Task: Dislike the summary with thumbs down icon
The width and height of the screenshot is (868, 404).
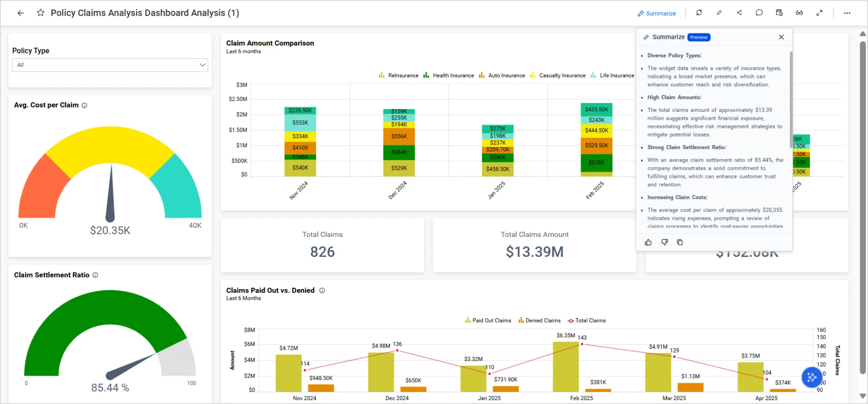Action: 664,242
